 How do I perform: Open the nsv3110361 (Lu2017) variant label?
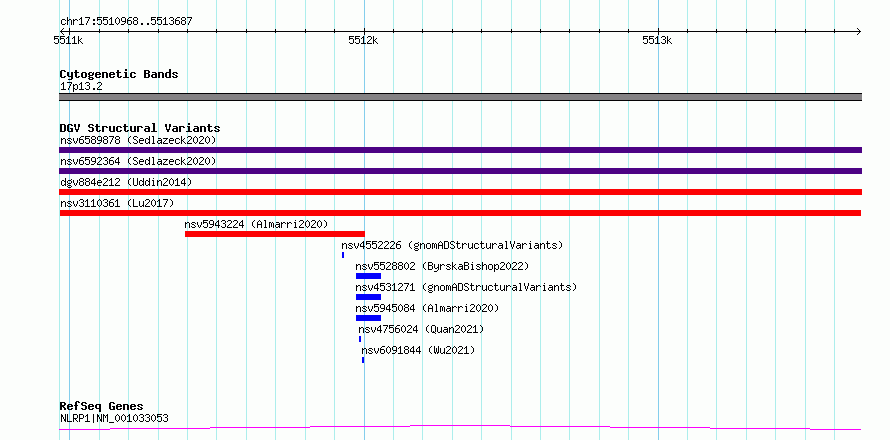pyautogui.click(x=117, y=203)
